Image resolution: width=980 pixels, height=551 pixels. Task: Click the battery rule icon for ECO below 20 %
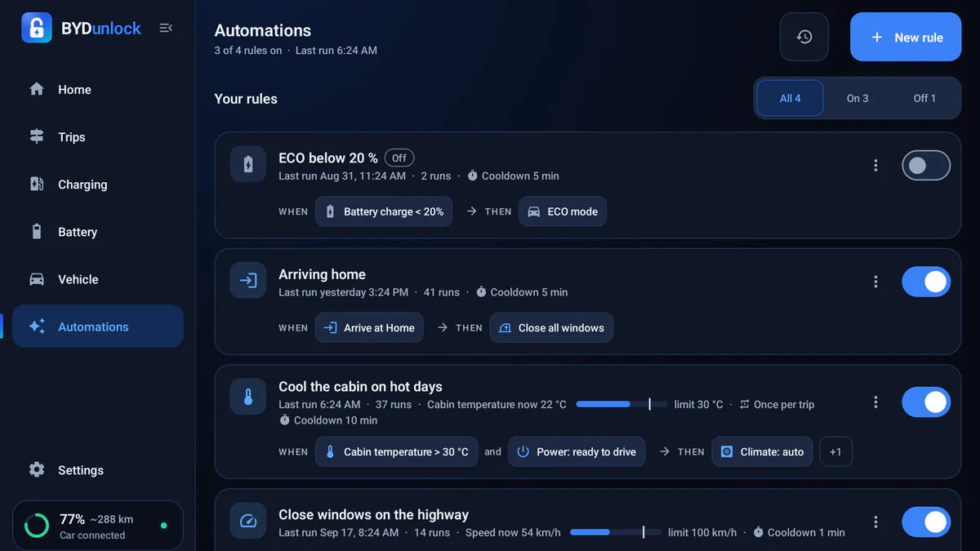tap(248, 164)
